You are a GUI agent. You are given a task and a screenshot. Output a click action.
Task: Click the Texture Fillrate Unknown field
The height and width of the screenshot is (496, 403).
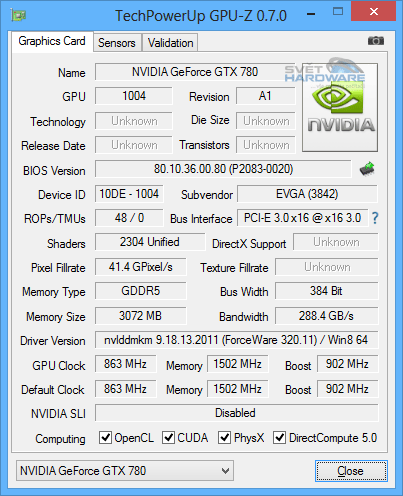[x=327, y=267]
